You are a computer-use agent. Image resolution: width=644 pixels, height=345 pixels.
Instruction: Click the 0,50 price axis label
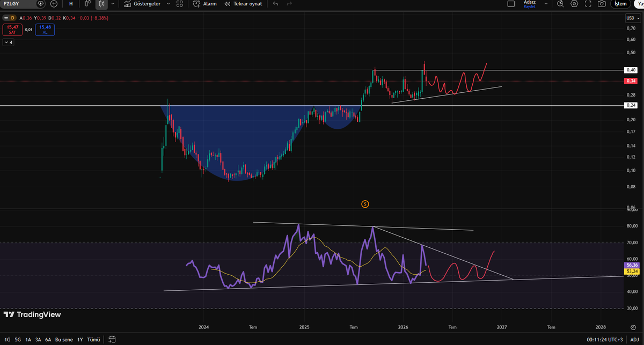pyautogui.click(x=631, y=53)
